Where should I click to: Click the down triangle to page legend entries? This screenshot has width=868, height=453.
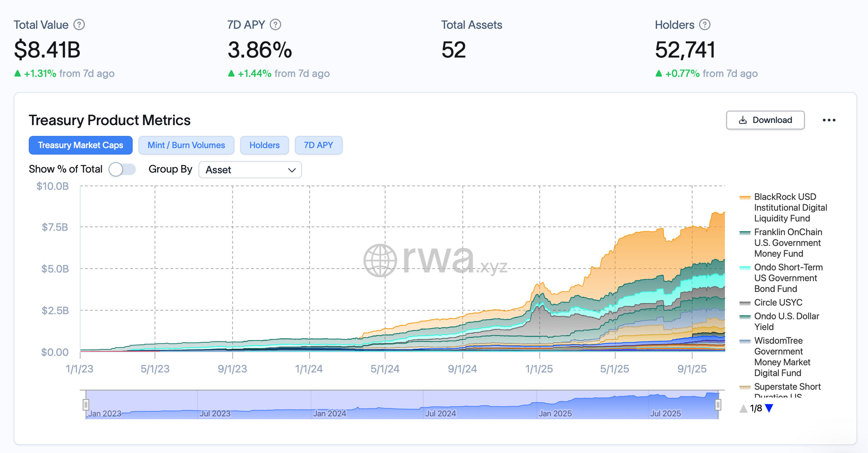tap(769, 408)
